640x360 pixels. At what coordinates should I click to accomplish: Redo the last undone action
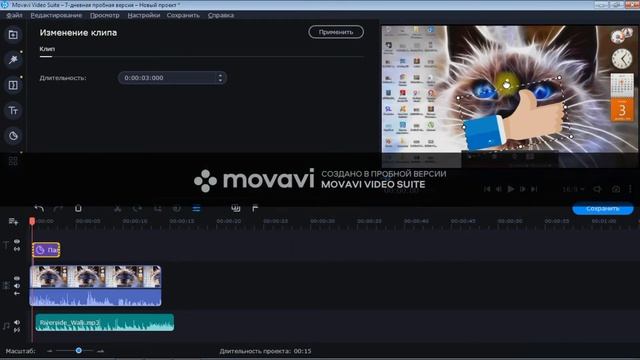[x=58, y=209]
